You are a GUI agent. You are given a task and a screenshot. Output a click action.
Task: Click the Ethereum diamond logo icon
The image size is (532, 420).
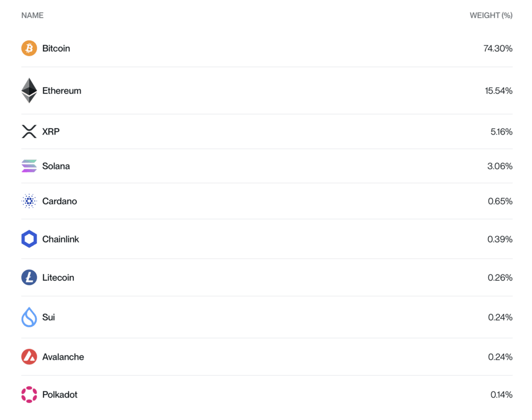pyautogui.click(x=29, y=90)
